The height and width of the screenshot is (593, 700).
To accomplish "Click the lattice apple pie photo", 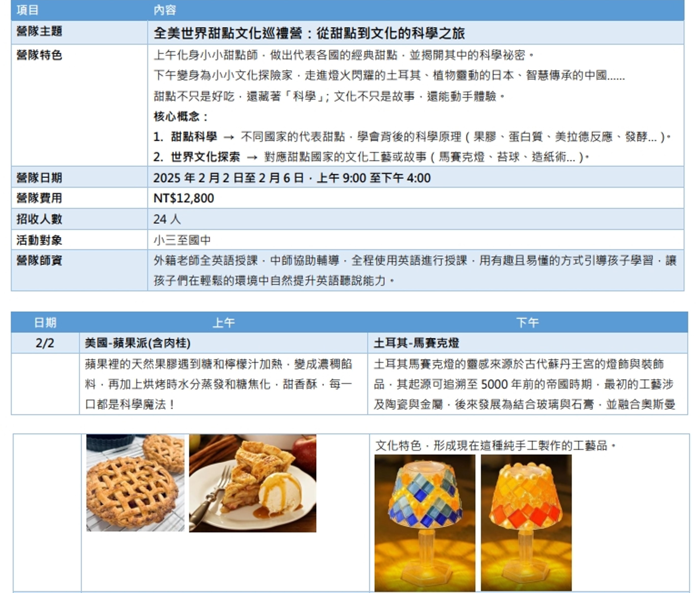I will pos(135,483).
